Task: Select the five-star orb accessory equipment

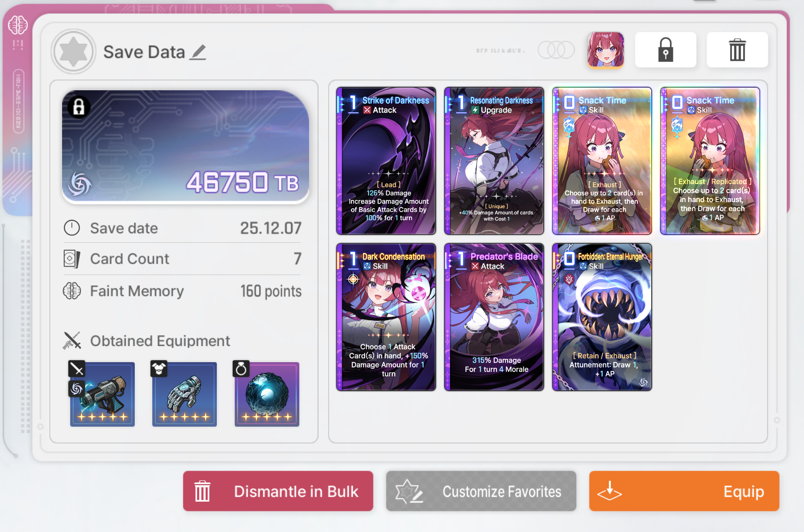Action: click(267, 394)
